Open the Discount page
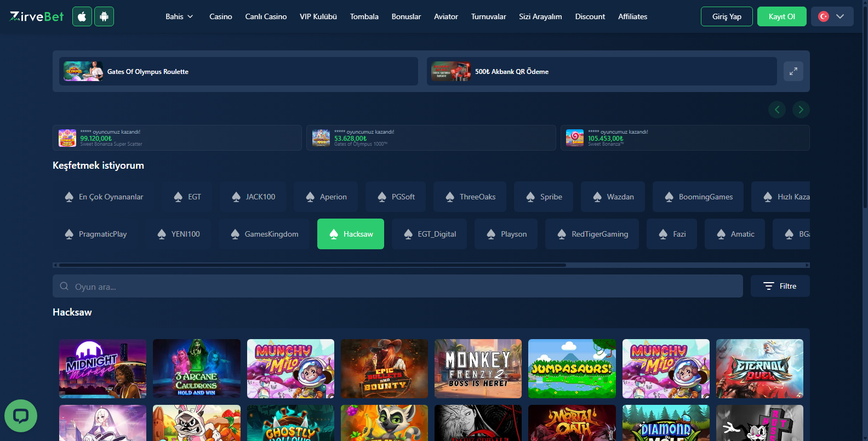This screenshot has height=441, width=868. (x=590, y=16)
